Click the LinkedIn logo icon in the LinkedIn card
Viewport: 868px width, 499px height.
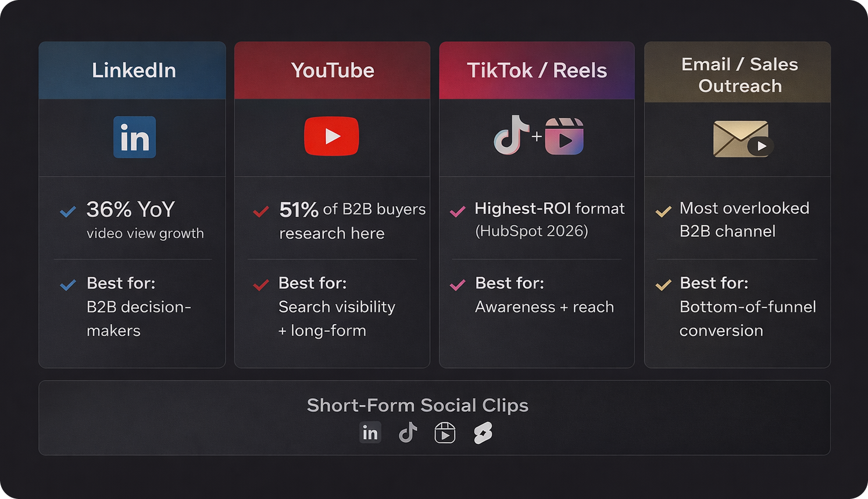[134, 137]
